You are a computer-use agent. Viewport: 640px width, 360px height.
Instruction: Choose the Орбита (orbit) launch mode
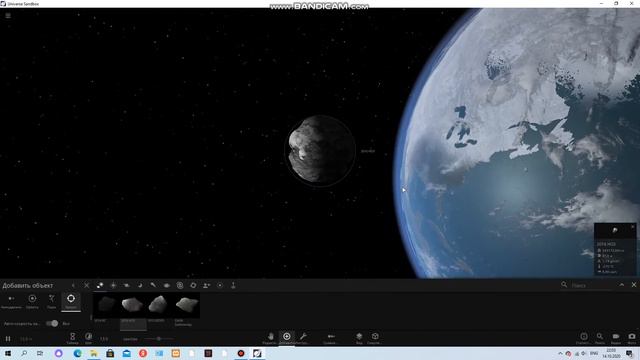click(x=32, y=302)
